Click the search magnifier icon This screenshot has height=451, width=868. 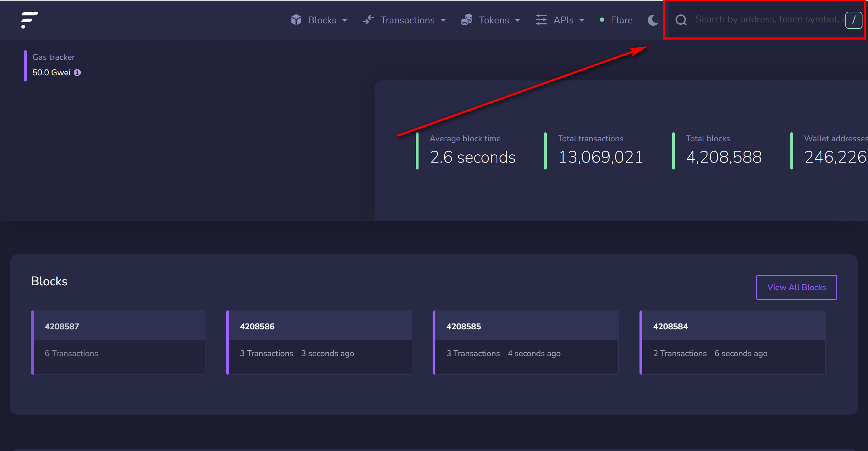681,20
